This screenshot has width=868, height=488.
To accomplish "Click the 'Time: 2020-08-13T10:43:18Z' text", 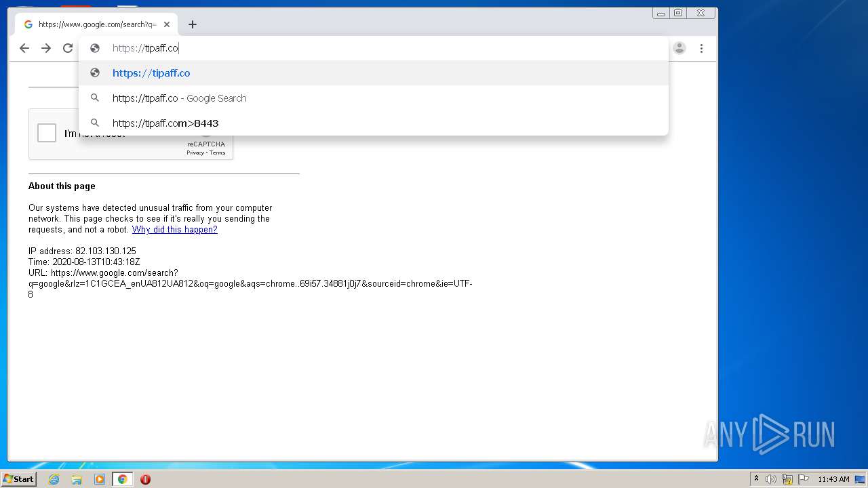I will point(84,262).
